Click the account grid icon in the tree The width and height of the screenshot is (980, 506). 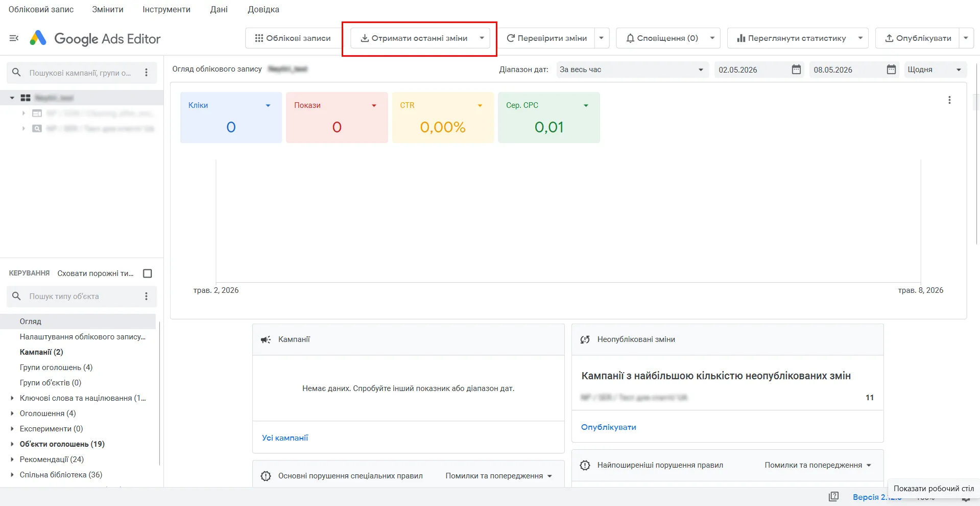click(26, 98)
